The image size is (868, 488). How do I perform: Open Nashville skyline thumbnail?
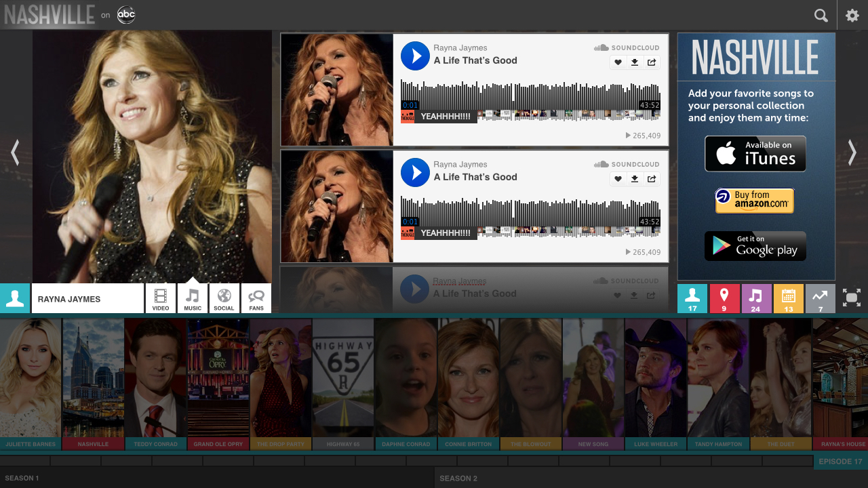(93, 384)
